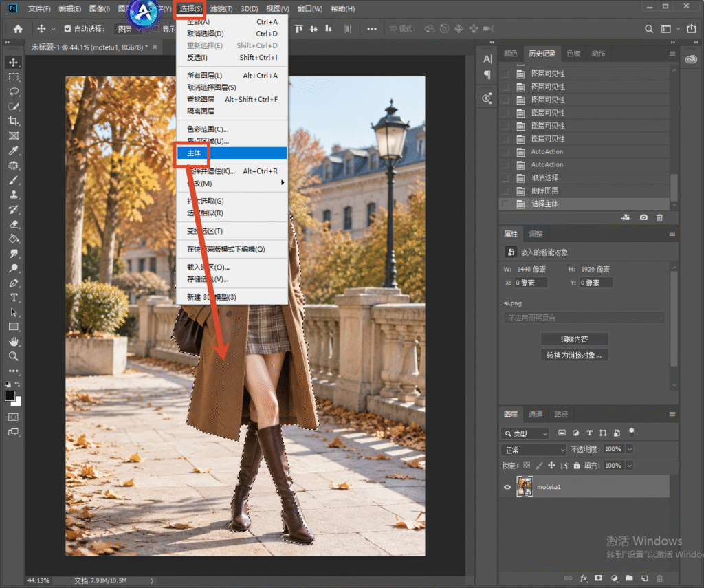Image resolution: width=704 pixels, height=588 pixels.
Task: Click the 转换为链接对象 button
Action: click(574, 356)
